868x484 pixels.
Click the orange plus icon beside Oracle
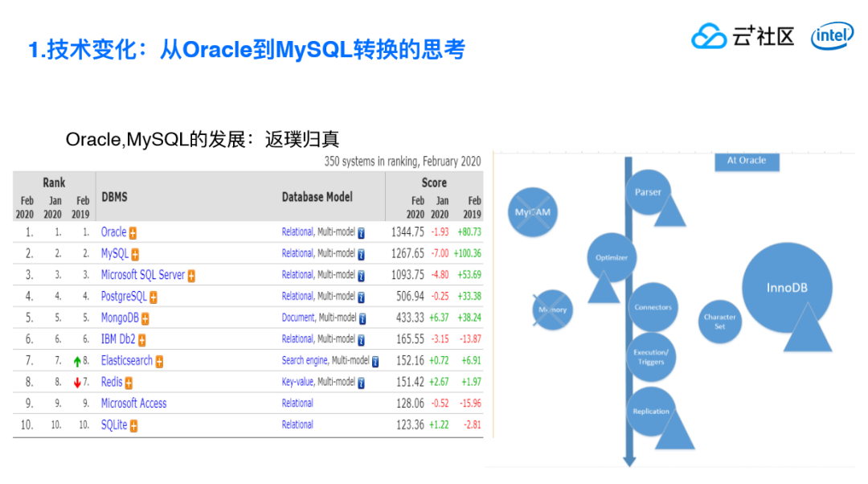(x=133, y=233)
